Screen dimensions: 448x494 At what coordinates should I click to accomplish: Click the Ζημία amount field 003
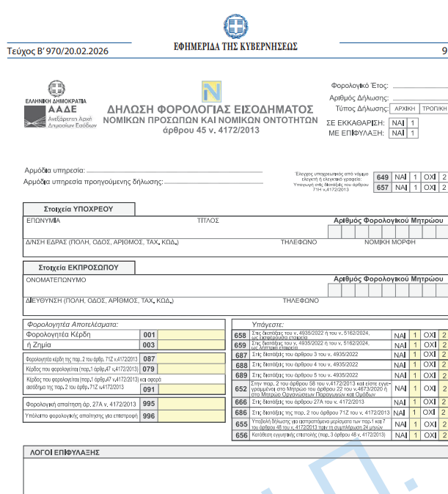click(x=191, y=345)
